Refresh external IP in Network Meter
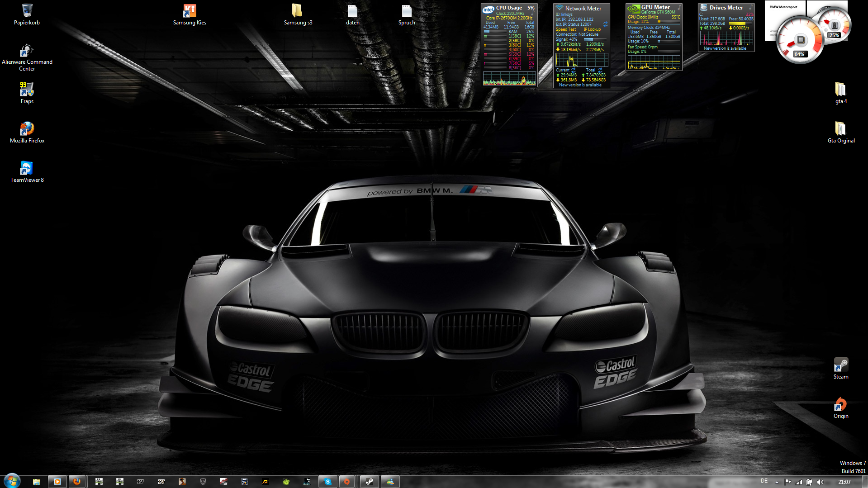 pyautogui.click(x=605, y=24)
